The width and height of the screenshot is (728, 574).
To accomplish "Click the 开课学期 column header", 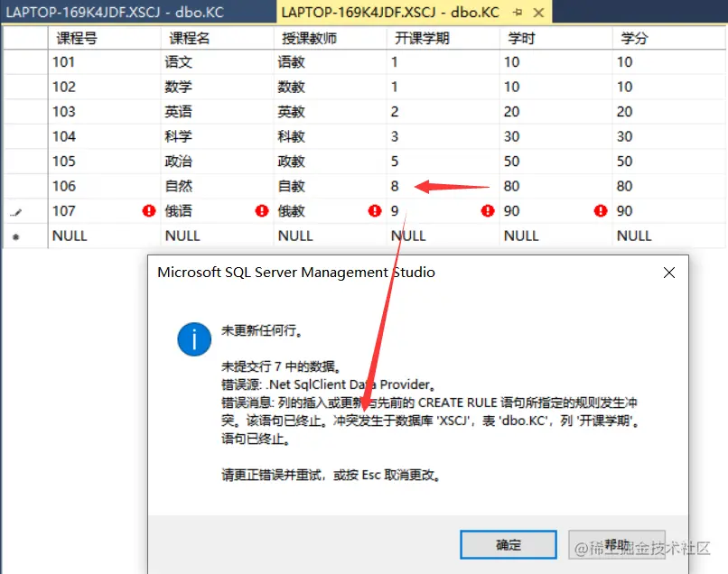I will 443,38.
